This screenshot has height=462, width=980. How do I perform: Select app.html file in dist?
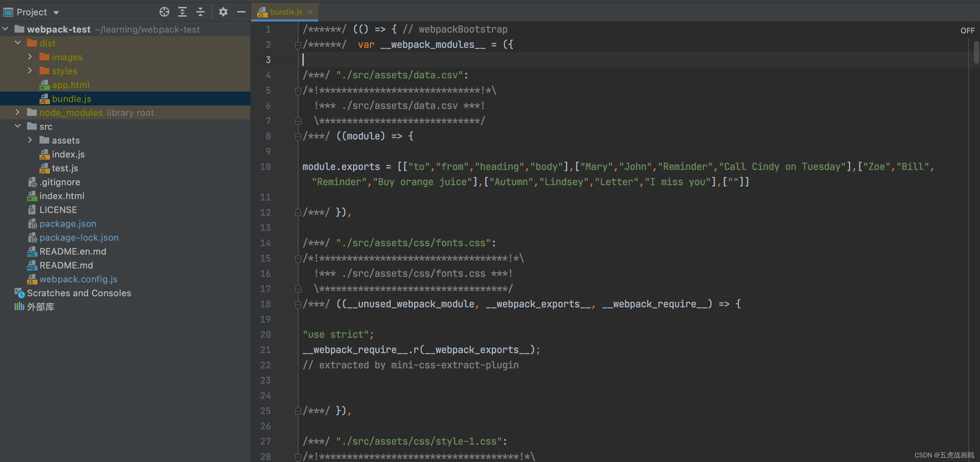[x=71, y=85]
